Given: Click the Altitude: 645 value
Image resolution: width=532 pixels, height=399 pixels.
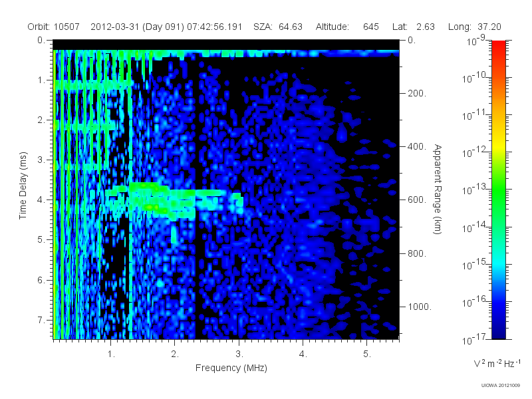Looking at the screenshot, I should [347, 27].
